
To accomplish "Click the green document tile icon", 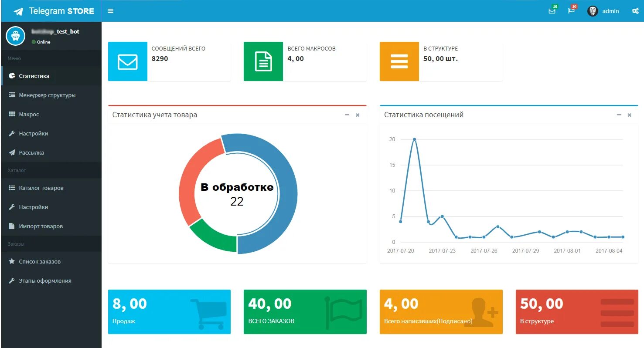I will click(263, 61).
